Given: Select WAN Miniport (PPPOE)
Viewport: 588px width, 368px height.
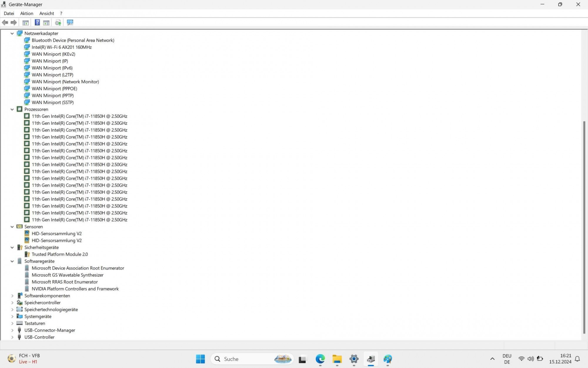Looking at the screenshot, I should click(x=54, y=89).
